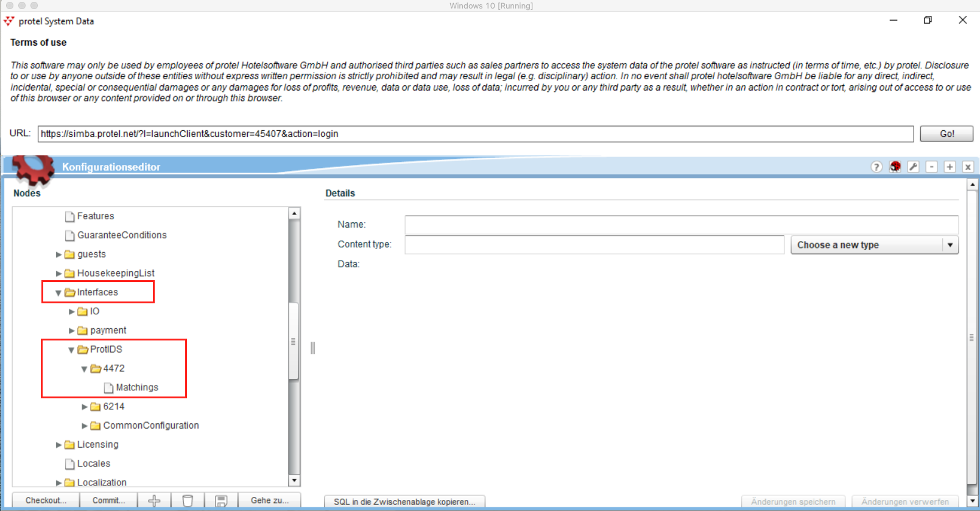This screenshot has width=980, height=511.
Task: Click the Matchings document icon
Action: pyautogui.click(x=108, y=387)
